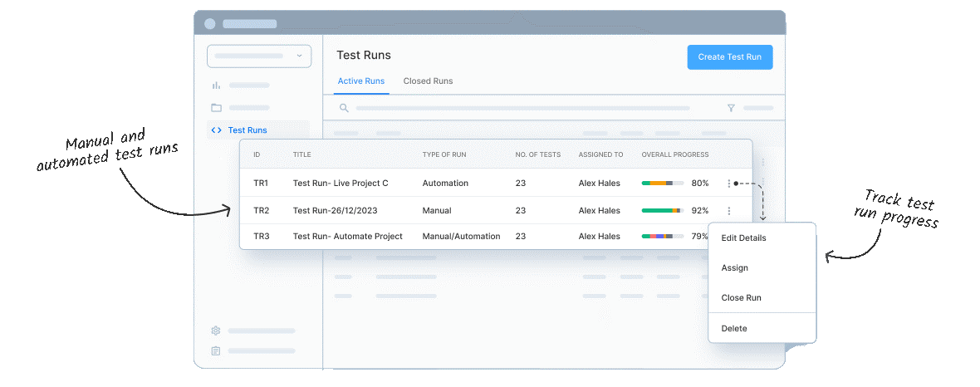The width and height of the screenshot is (980, 387).
Task: Click the TR3 79% progress bar
Action: click(663, 237)
